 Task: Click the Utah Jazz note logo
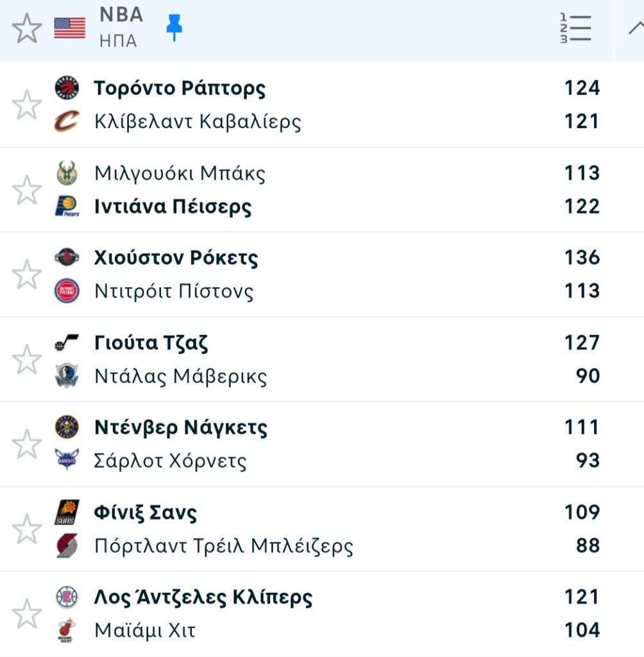click(67, 343)
